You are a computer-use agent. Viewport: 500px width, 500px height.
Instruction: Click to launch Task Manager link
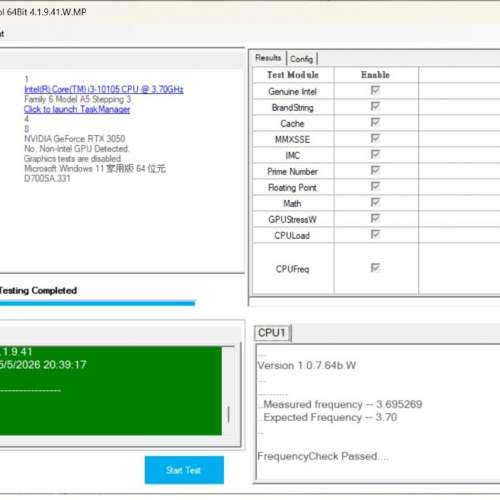click(77, 109)
